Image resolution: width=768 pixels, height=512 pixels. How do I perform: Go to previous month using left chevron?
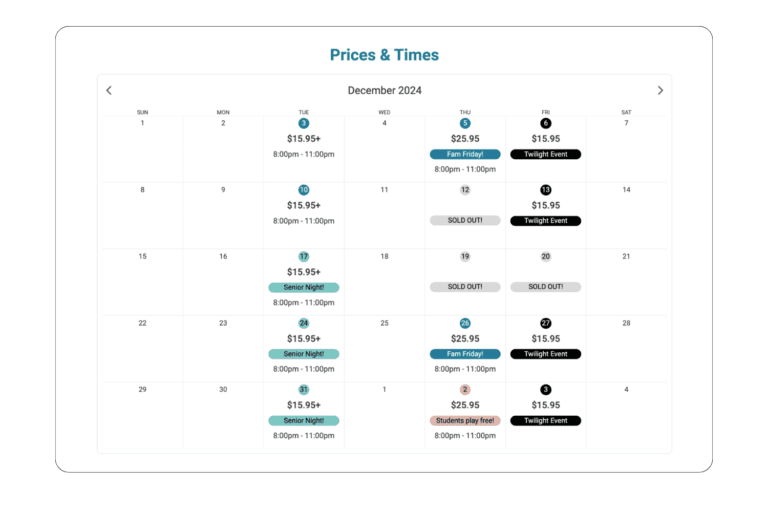tap(109, 90)
